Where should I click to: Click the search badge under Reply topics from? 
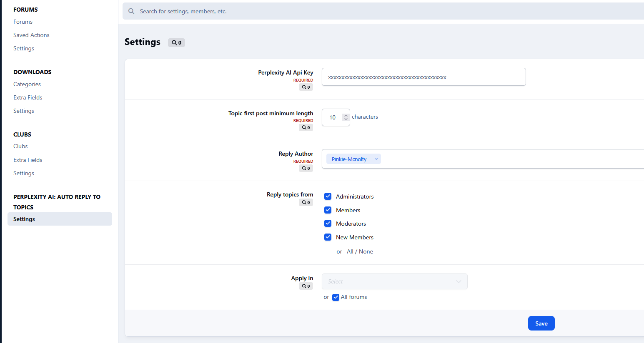tap(306, 203)
